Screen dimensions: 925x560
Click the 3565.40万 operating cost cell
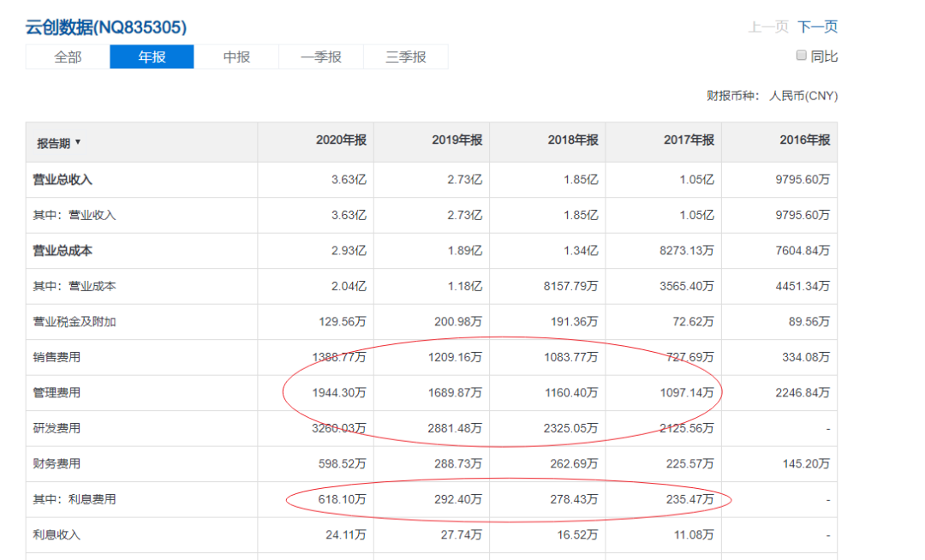coord(687,286)
